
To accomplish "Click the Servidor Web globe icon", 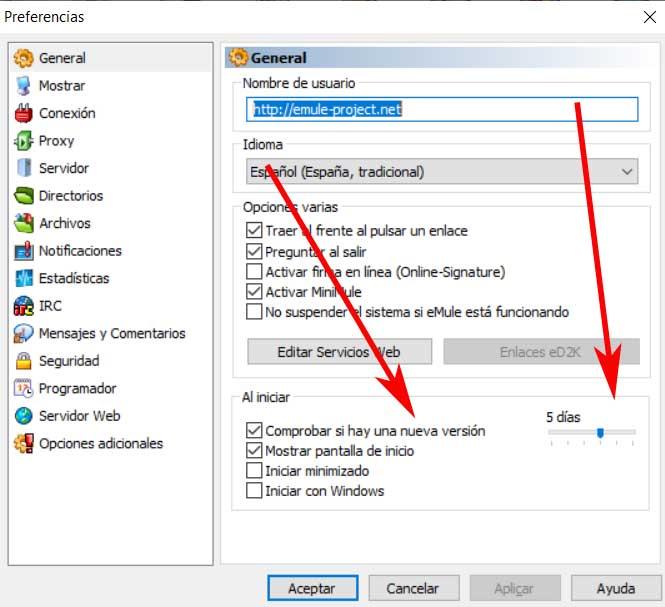I will coord(23,416).
